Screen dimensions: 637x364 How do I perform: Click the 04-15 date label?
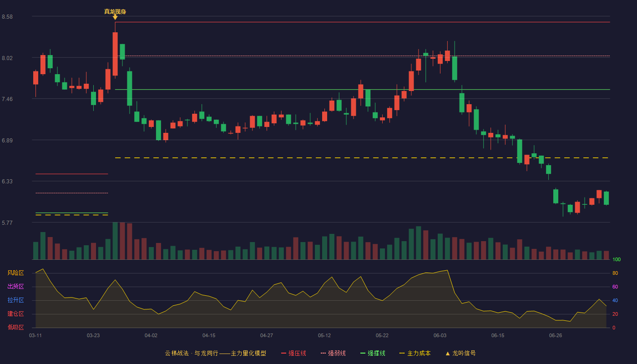point(209,335)
